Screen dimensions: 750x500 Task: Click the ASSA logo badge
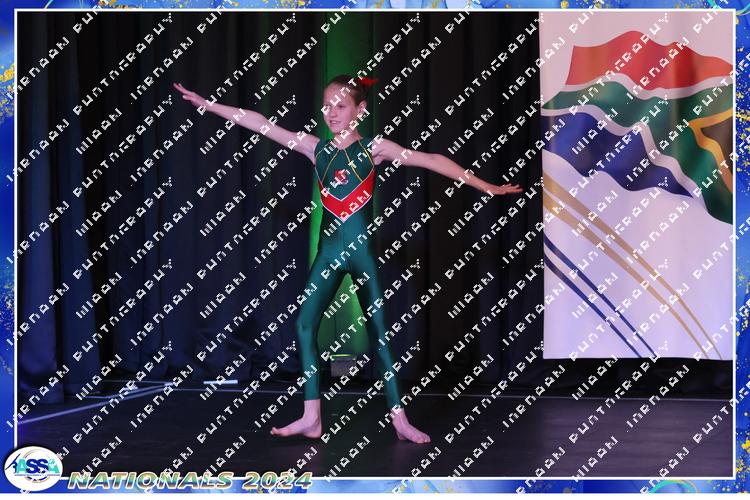[33, 468]
